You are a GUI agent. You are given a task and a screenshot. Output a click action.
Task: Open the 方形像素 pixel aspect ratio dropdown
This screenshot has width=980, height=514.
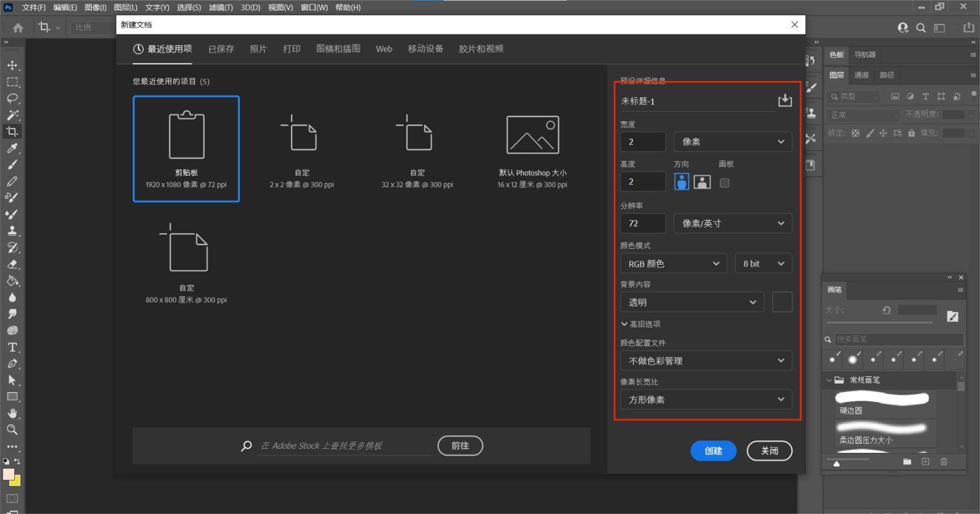tap(706, 400)
